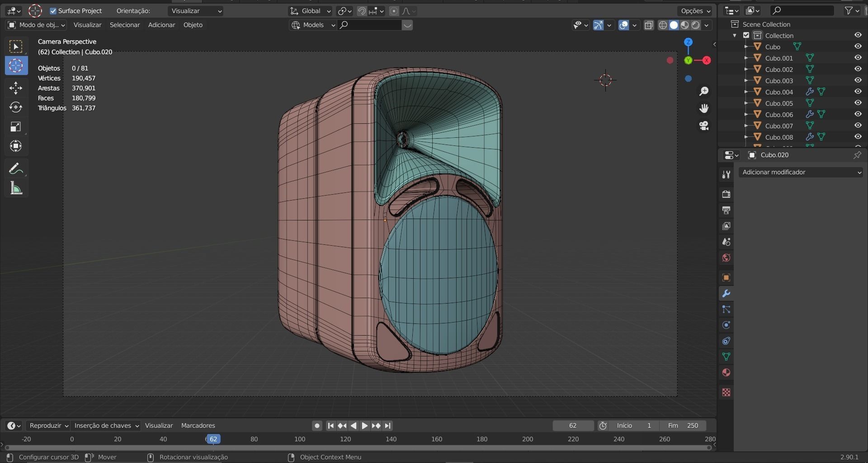Open the Adicionar menu

click(161, 25)
